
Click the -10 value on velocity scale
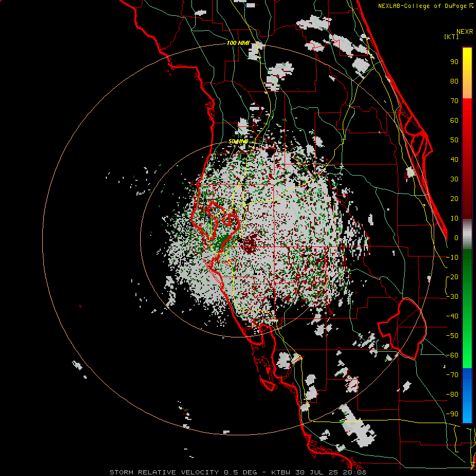pyautogui.click(x=453, y=258)
